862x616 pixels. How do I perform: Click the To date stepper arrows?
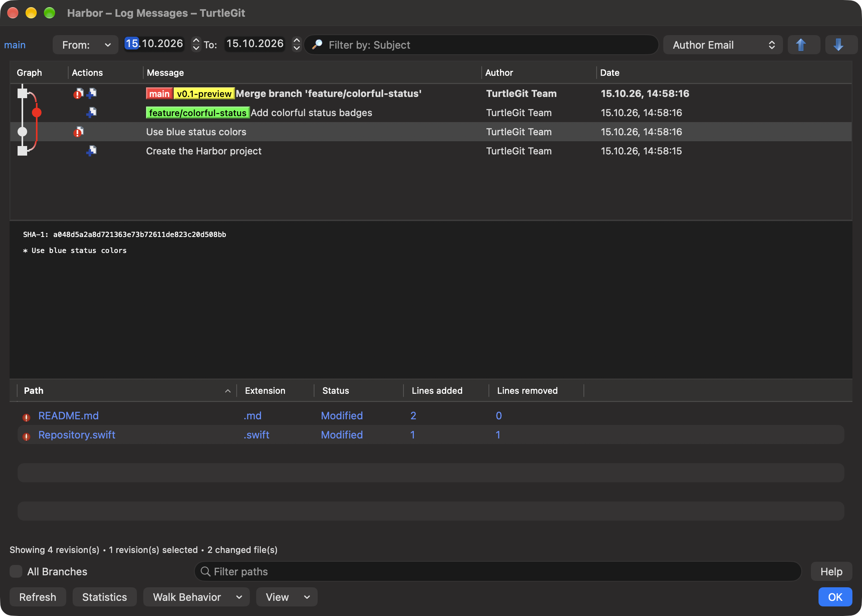point(297,44)
